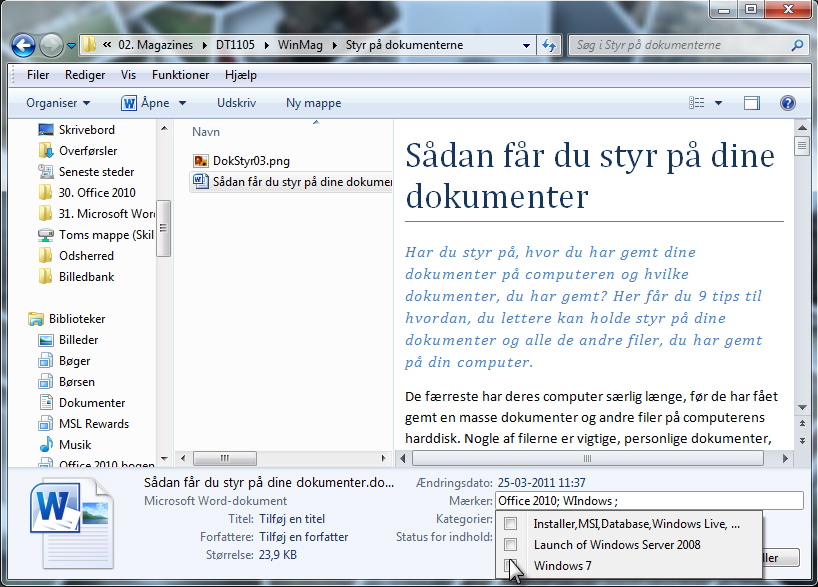
Task: Click the Mærker tags input field
Action: 648,501
